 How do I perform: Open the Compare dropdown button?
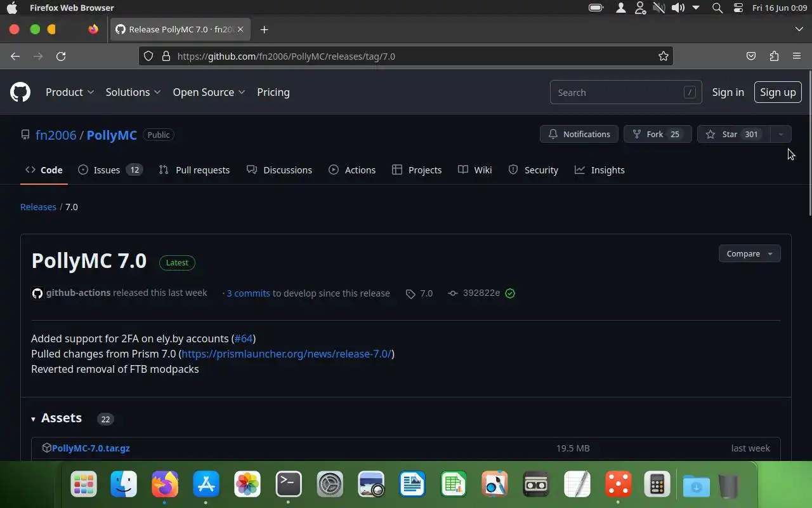[749, 253]
